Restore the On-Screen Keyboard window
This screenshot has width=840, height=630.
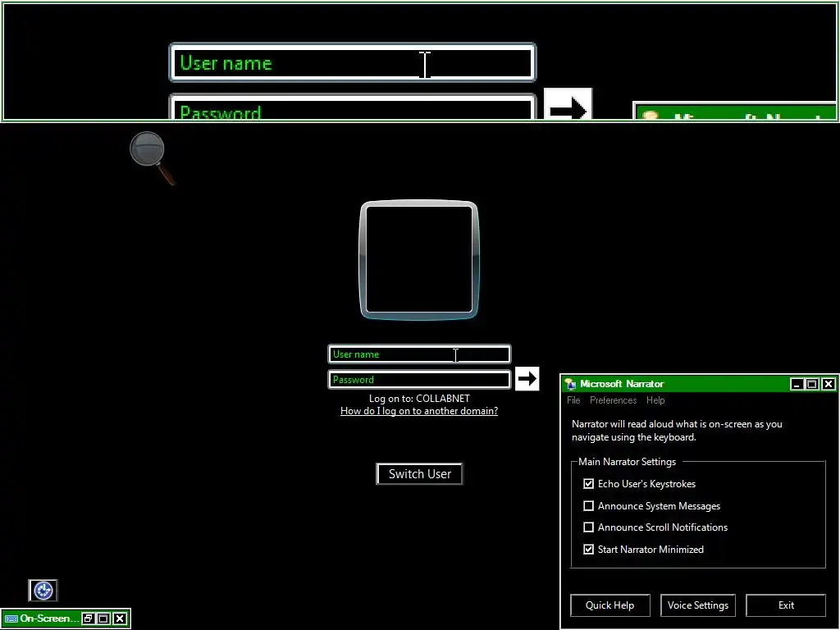[x=89, y=619]
